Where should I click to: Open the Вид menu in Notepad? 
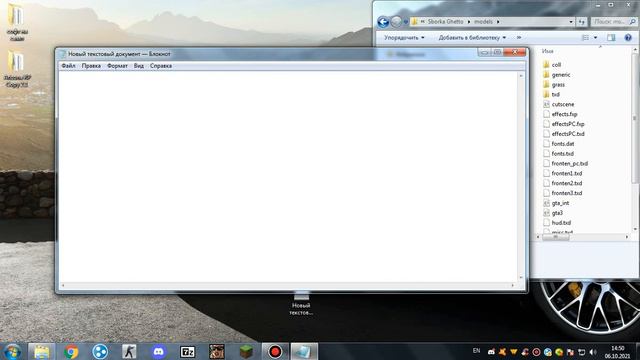pyautogui.click(x=139, y=66)
